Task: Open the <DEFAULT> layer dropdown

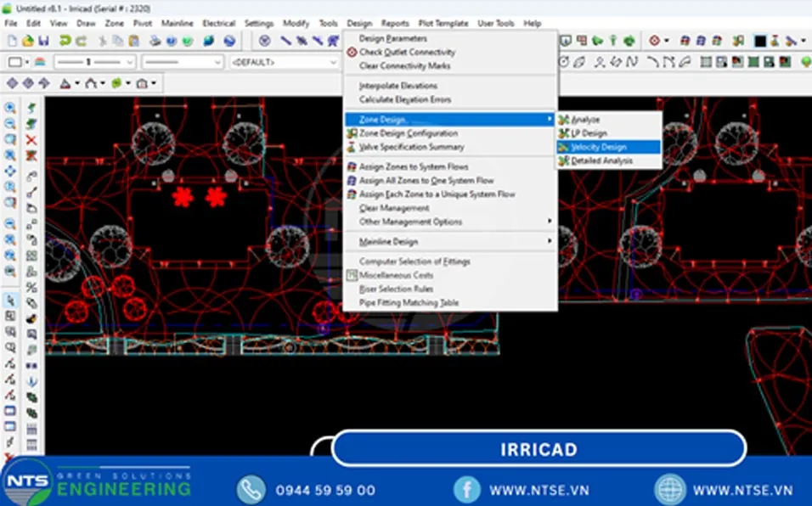Action: (x=284, y=62)
